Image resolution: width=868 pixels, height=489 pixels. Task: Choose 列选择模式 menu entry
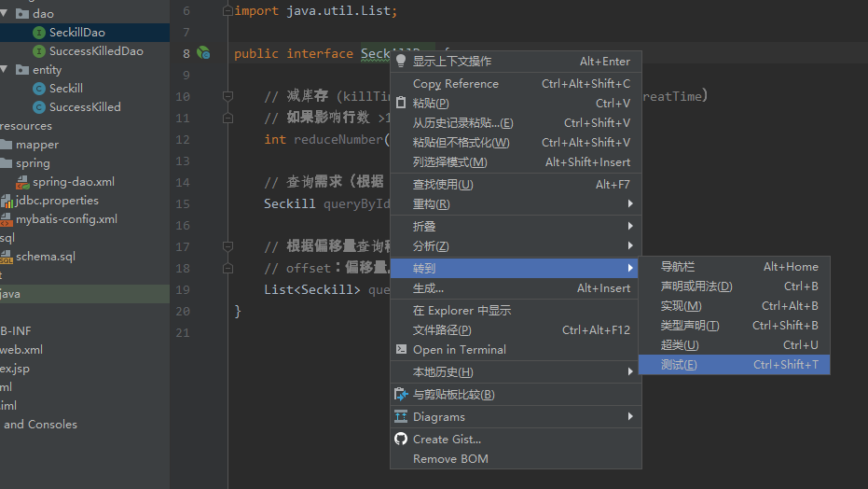[516, 162]
